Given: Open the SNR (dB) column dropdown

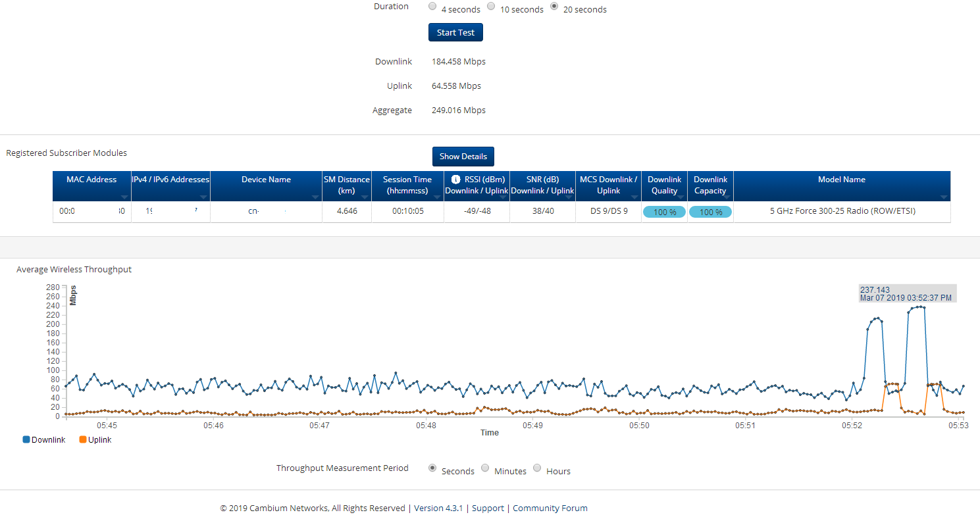Looking at the screenshot, I should click(x=568, y=197).
